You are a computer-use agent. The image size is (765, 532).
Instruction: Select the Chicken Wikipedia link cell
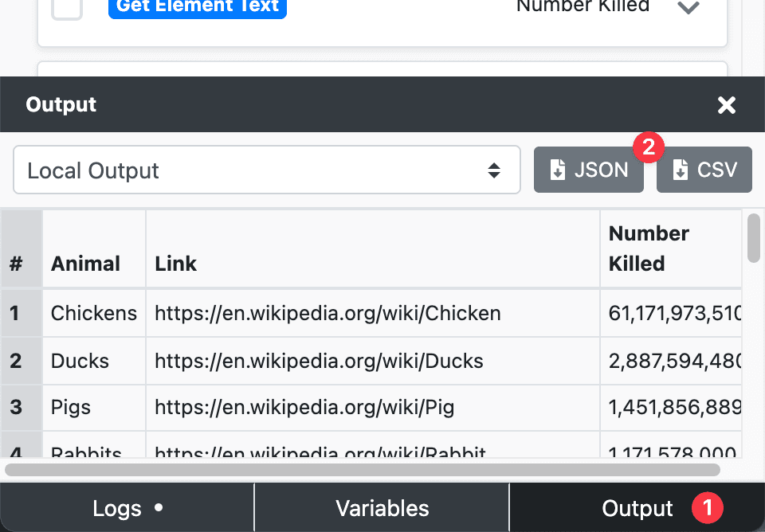coord(328,313)
